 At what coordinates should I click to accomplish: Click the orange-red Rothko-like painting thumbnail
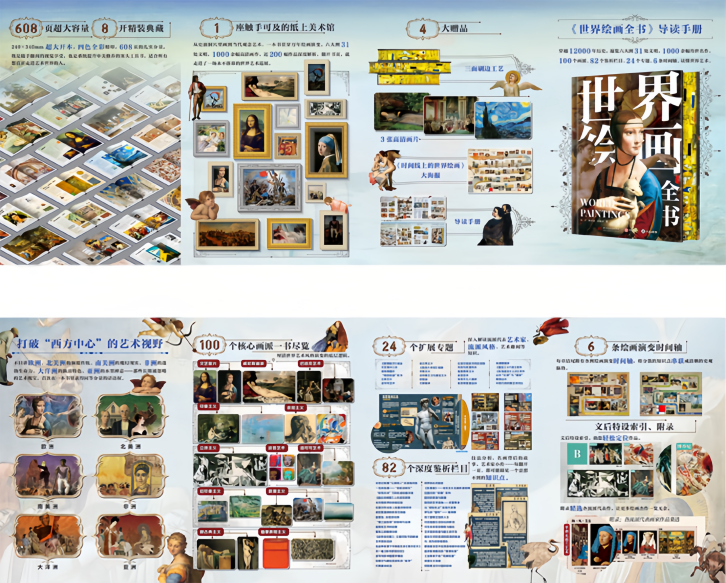point(275,553)
